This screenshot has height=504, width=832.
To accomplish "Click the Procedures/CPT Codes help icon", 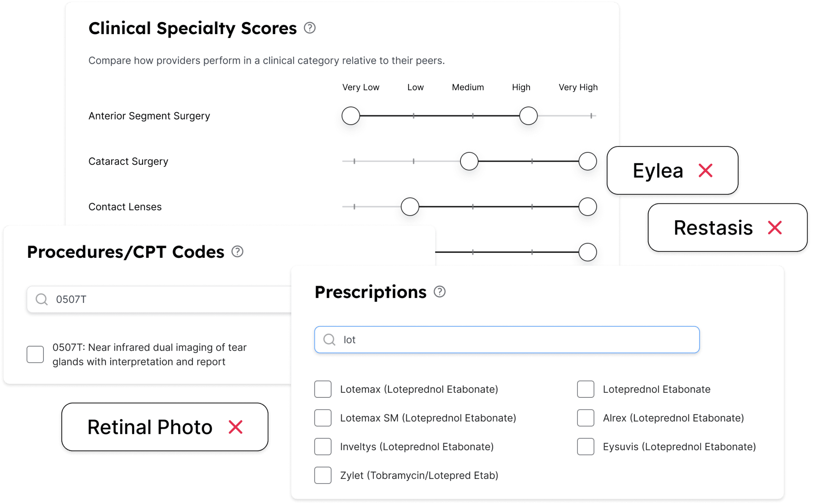I will [x=237, y=251].
